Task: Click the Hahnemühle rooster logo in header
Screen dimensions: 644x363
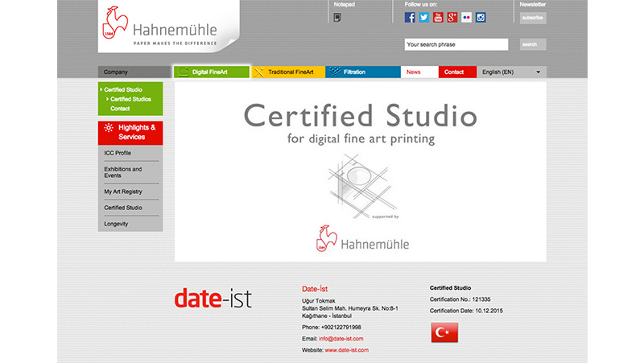Action: (x=114, y=23)
